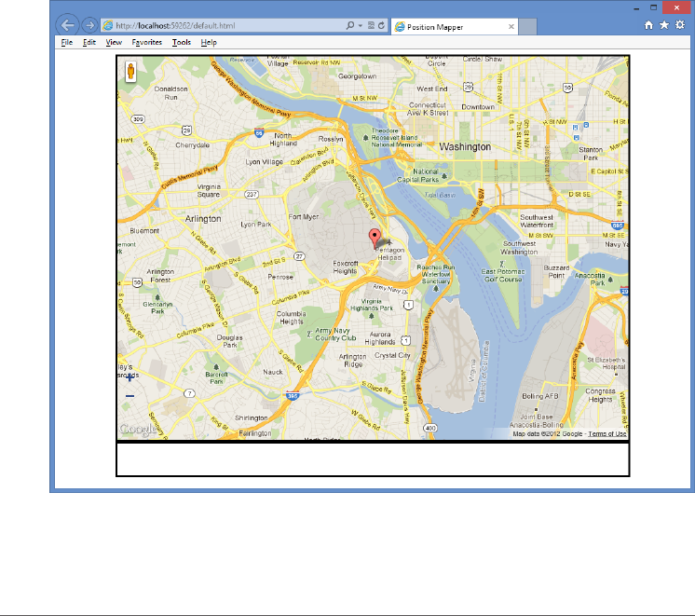Zoom out with the map minus button

pos(129,396)
